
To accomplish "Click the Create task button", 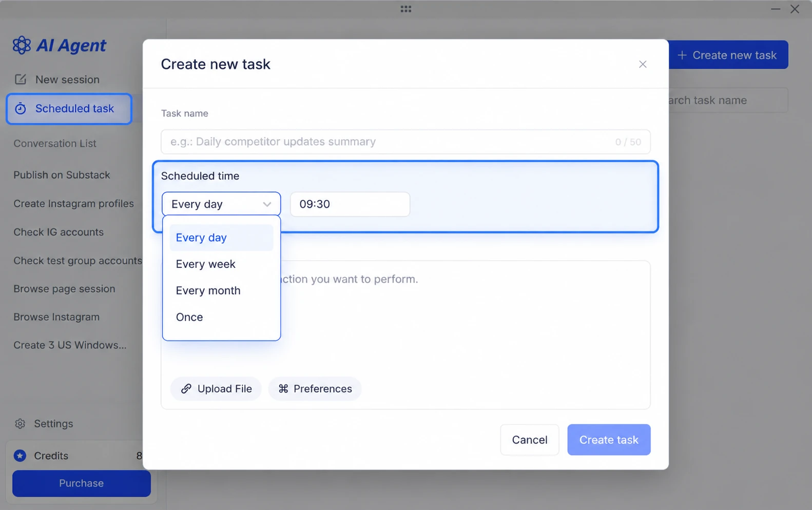I will 609,440.
